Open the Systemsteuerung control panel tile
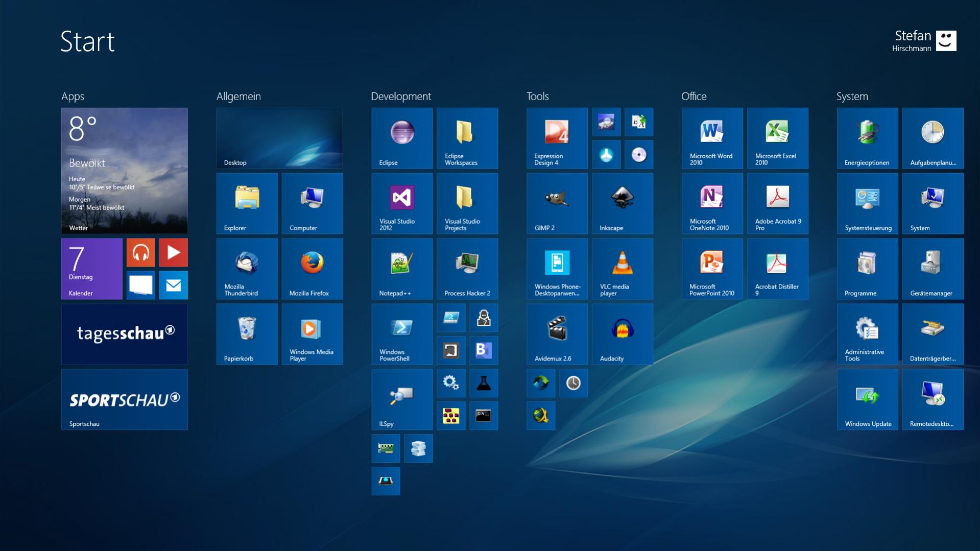 click(x=868, y=203)
